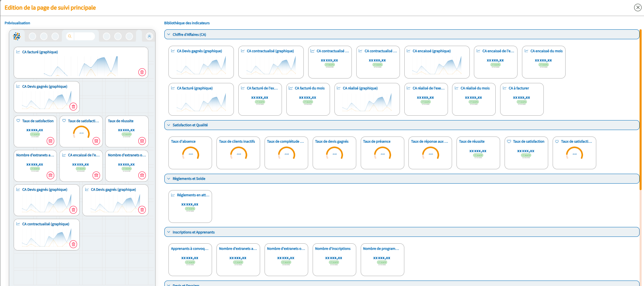Delete CA contractualisé (graphique) from the preview

tap(73, 244)
